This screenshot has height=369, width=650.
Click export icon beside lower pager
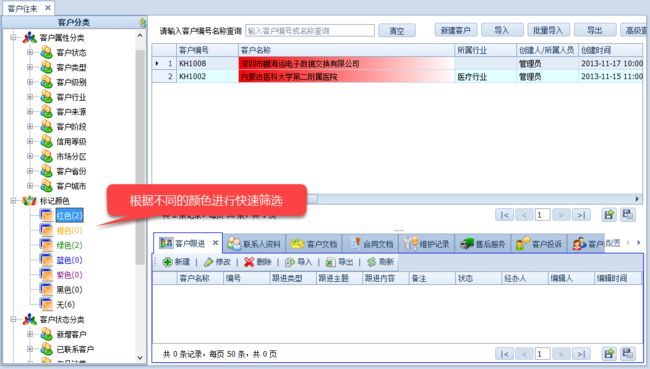click(609, 354)
